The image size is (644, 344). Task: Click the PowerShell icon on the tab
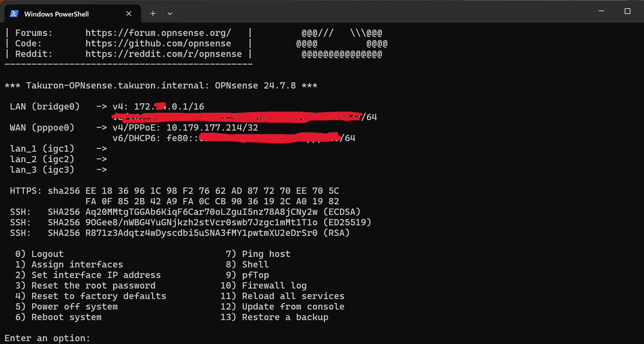14,14
